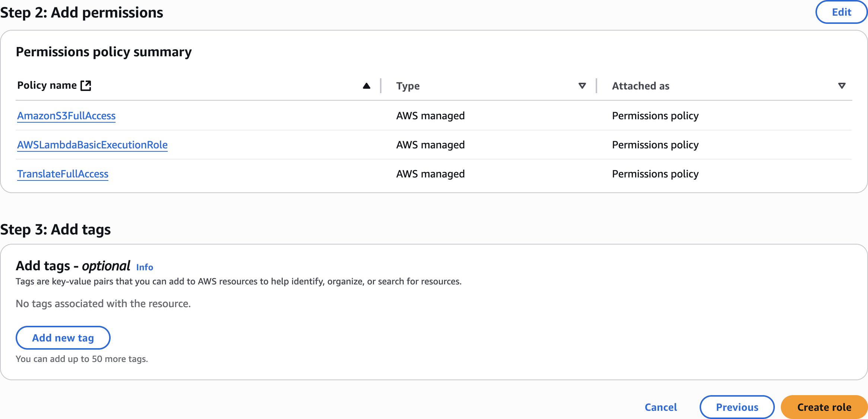Image resolution: width=868 pixels, height=419 pixels.
Task: Click the ascending sort arrow for Policy name
Action: 366,86
